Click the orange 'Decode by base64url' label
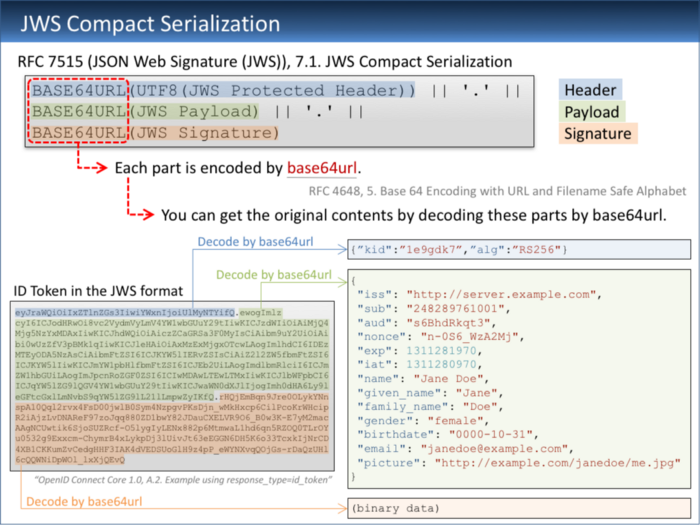This screenshot has height=525, width=700. [84, 501]
